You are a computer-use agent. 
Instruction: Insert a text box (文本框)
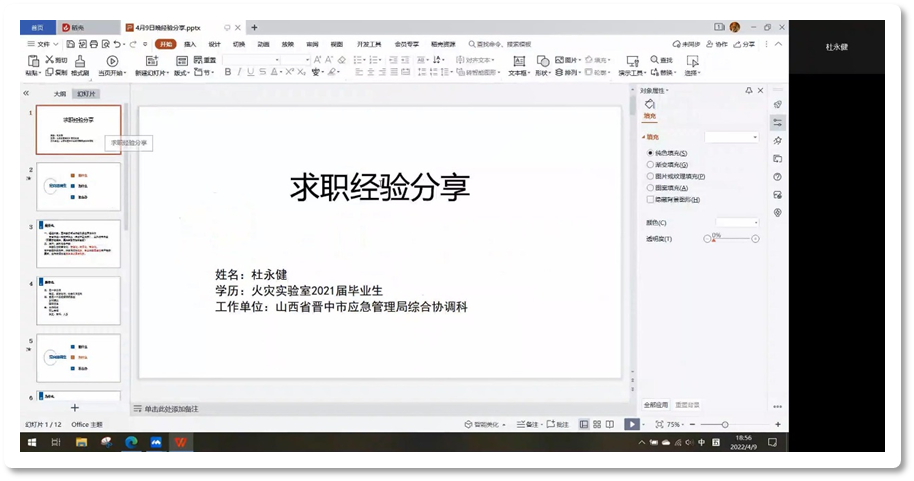518,67
